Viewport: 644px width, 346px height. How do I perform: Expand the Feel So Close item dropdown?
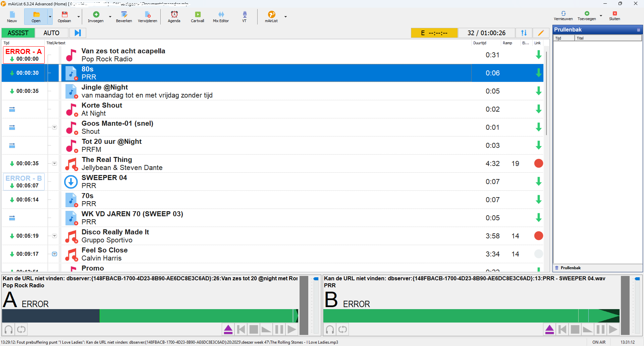[x=54, y=254]
